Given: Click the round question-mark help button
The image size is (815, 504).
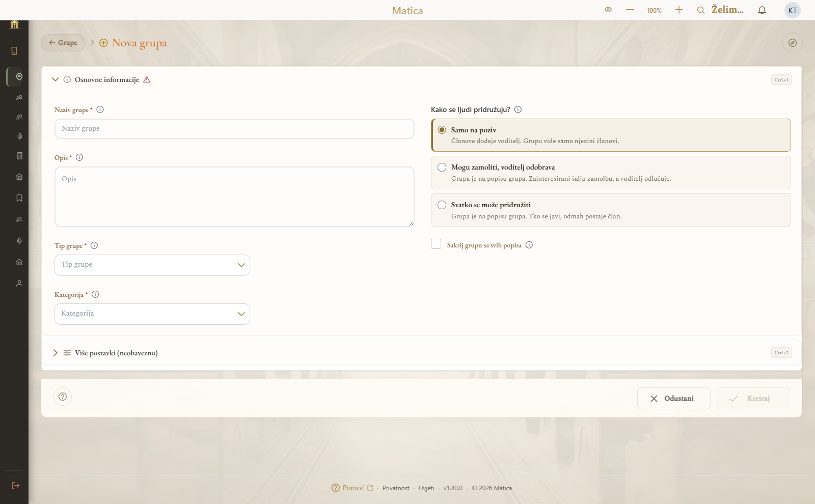Looking at the screenshot, I should click(x=63, y=397).
